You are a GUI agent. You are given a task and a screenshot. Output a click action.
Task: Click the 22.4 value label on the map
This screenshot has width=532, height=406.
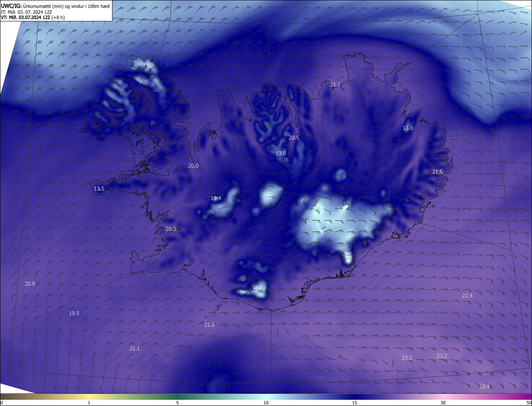467,296
